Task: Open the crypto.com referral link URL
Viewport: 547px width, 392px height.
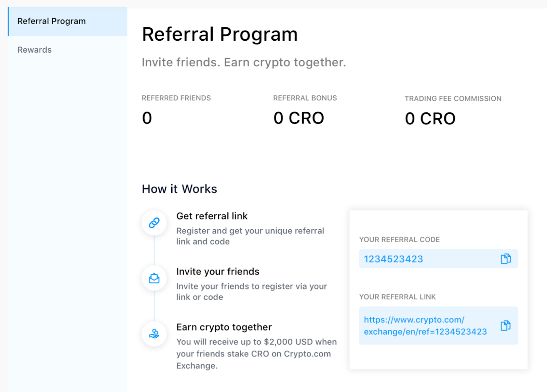Action: tap(425, 326)
